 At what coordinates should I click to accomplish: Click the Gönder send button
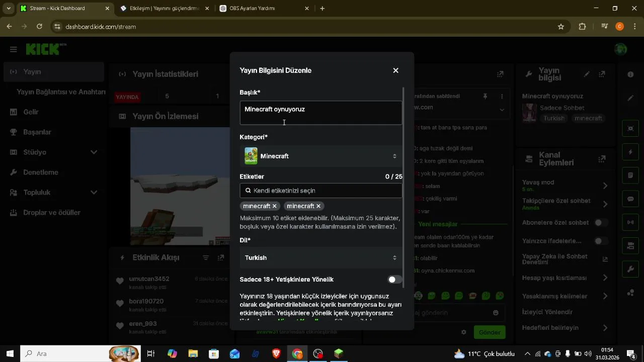[490, 332]
